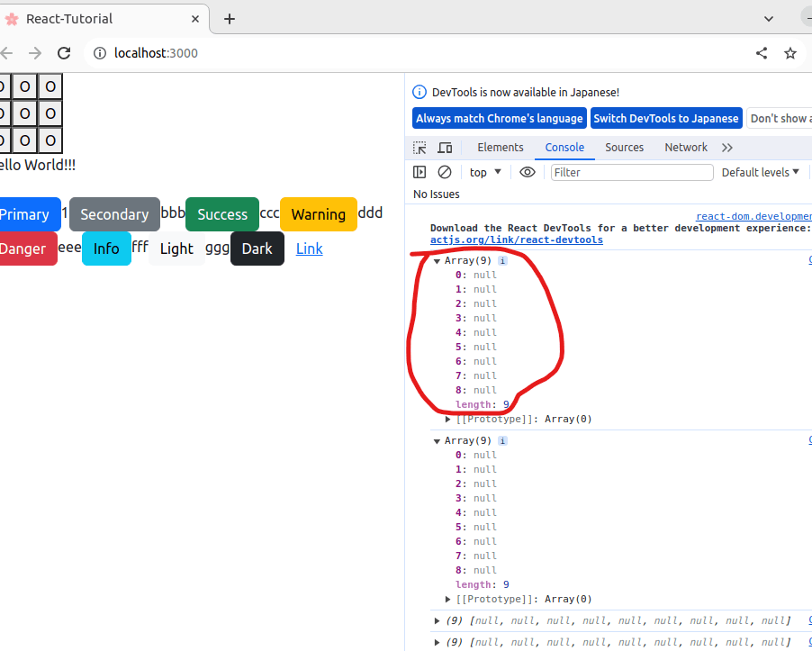Click the console Filter field

click(632, 173)
